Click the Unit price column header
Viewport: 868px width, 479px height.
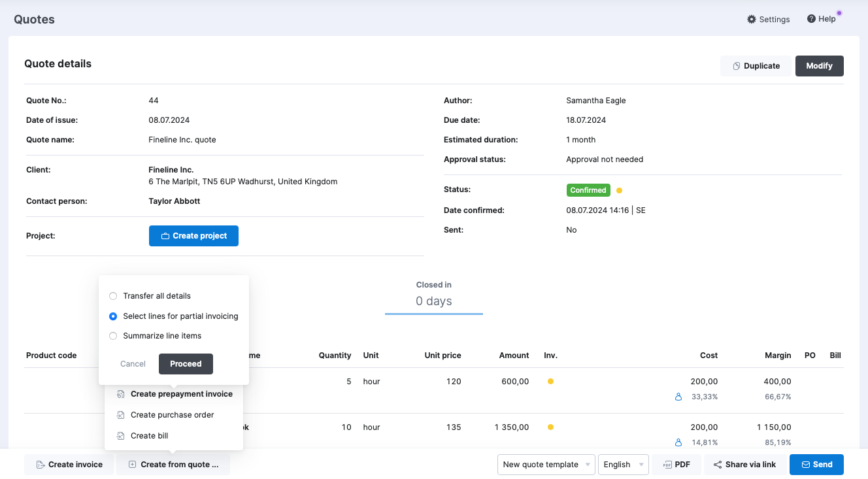442,355
